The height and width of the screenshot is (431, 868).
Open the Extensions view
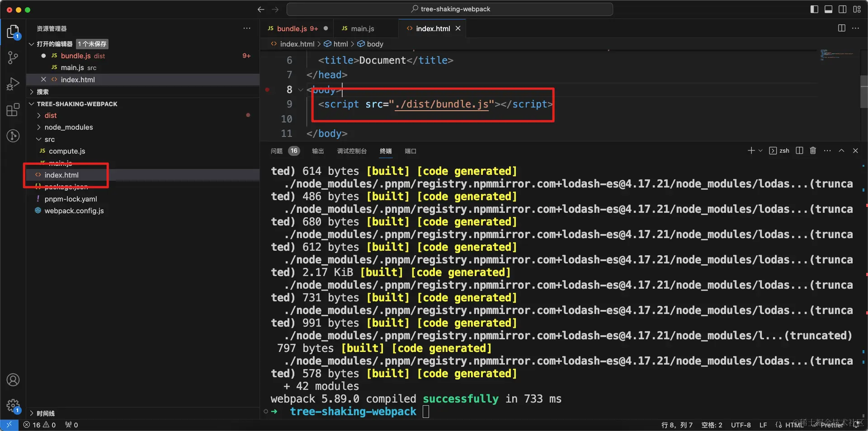[13, 110]
